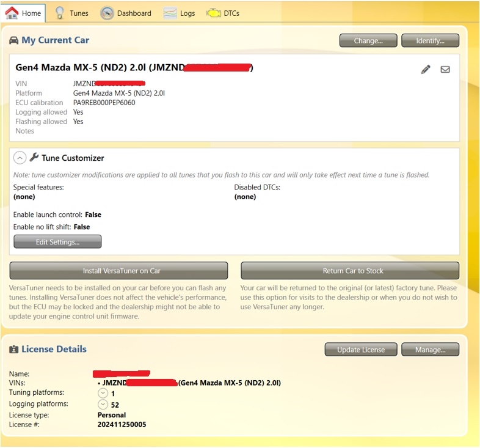Click the Logging platforms count 52

(x=115, y=405)
